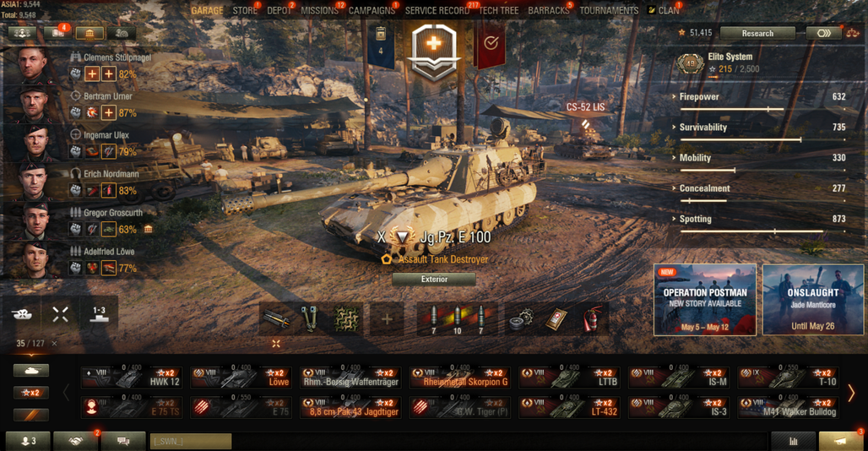Open the chat channels icon in bottom bar
Screen dimensions: 868x451
point(123,441)
